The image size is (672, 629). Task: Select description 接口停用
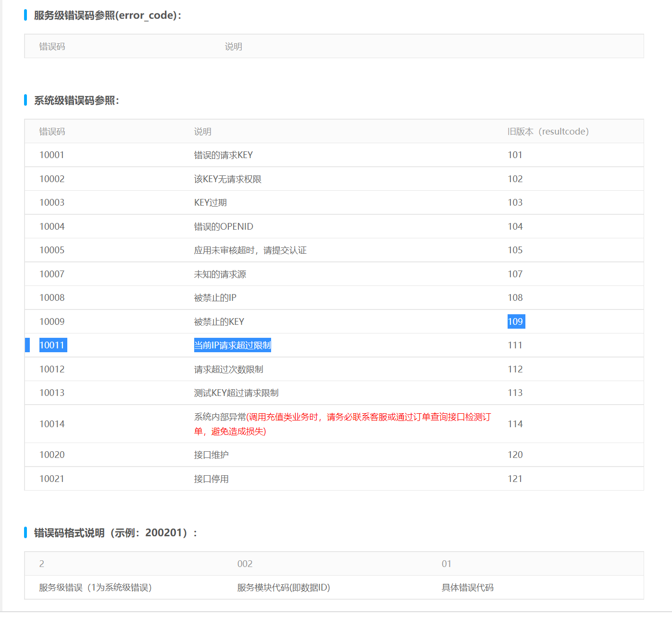tap(212, 479)
